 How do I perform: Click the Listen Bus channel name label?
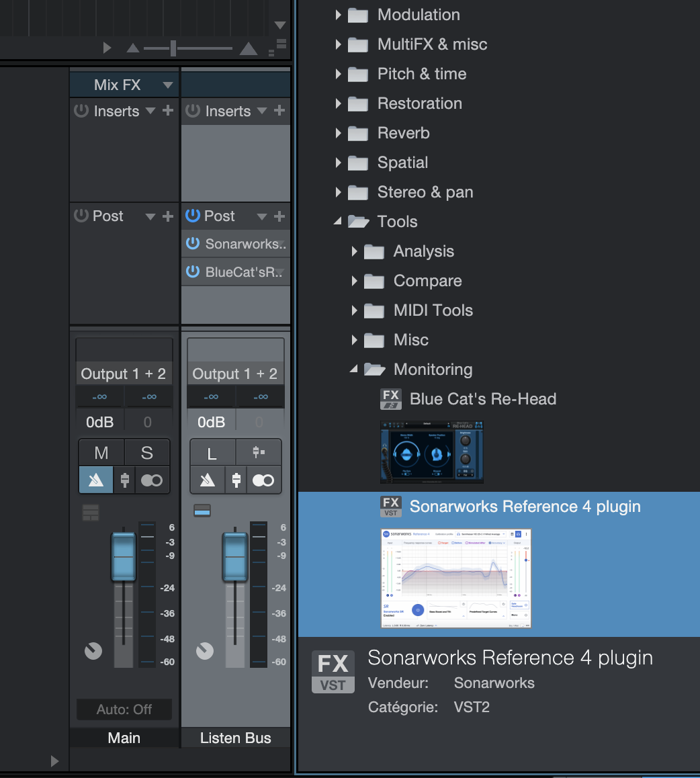tap(236, 738)
